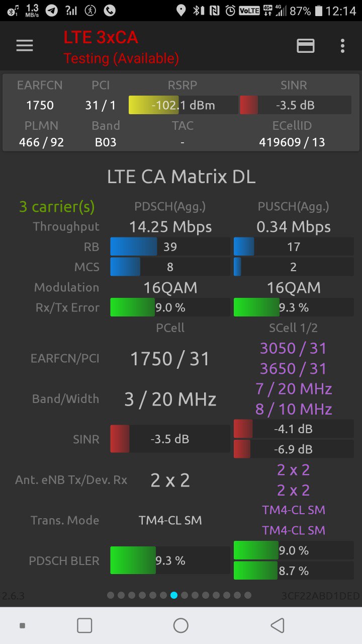Image resolution: width=362 pixels, height=644 pixels.
Task: Tap the PCell EARFCN/PCI 1750 / 31 value
Action: (x=170, y=359)
